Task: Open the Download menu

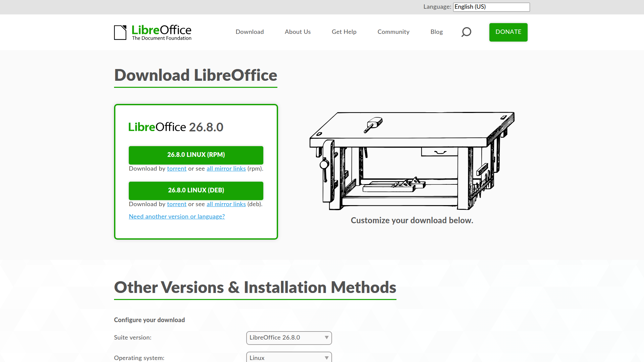Action: [x=250, y=32]
